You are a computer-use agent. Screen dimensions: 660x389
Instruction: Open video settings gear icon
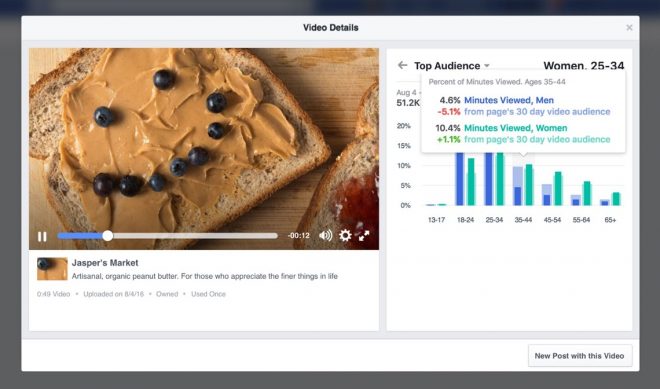pos(345,235)
